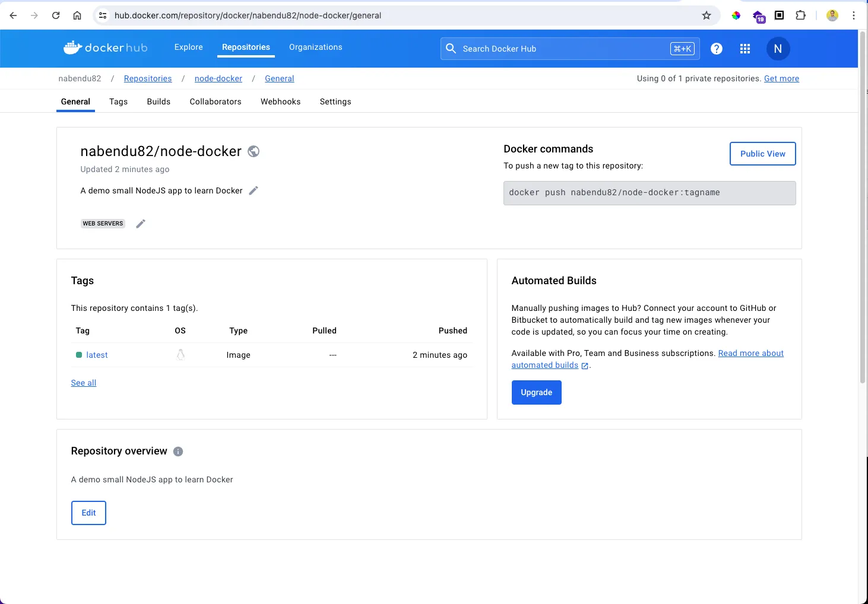Click the Public View button
This screenshot has height=604, width=868.
[x=763, y=154]
